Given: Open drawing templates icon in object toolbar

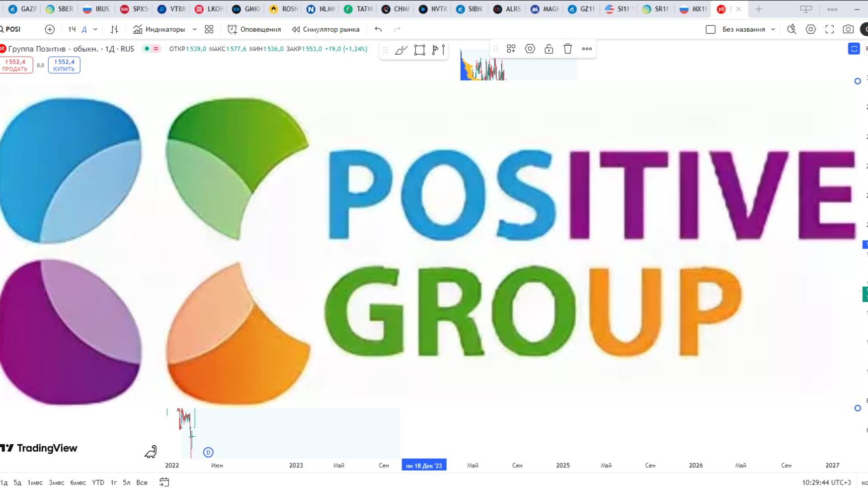Looking at the screenshot, I should [x=511, y=49].
